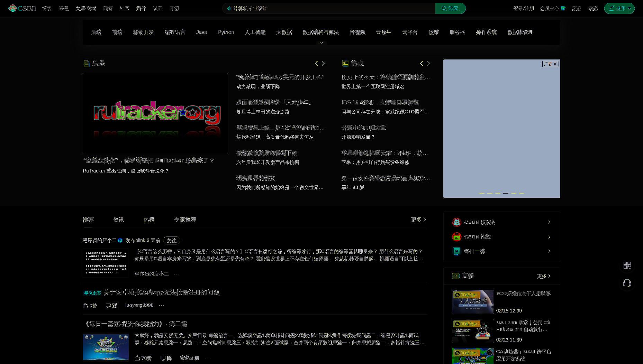Dislike the 安卓模拟器 question (踩)

click(x=111, y=306)
